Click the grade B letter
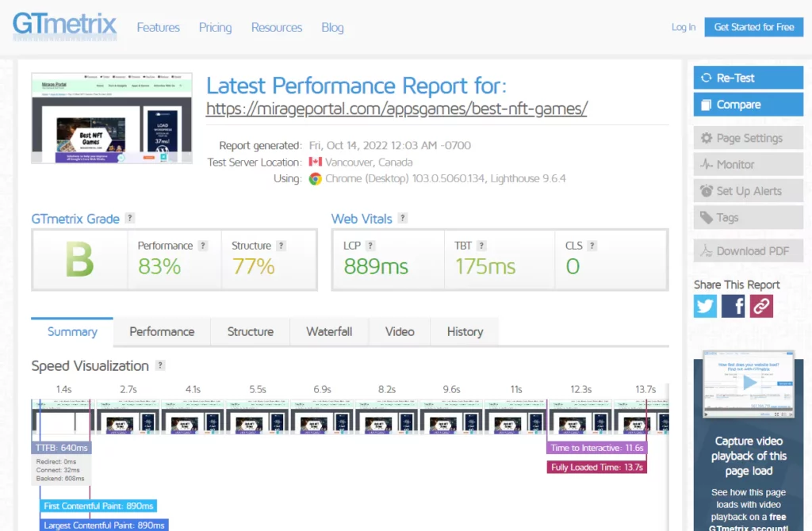 79,260
